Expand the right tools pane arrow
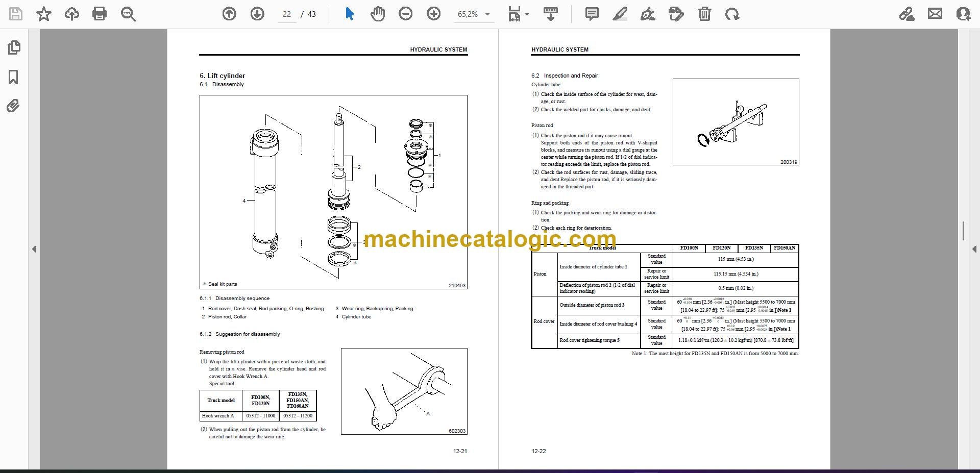Image resolution: width=980 pixels, height=473 pixels. [x=974, y=249]
